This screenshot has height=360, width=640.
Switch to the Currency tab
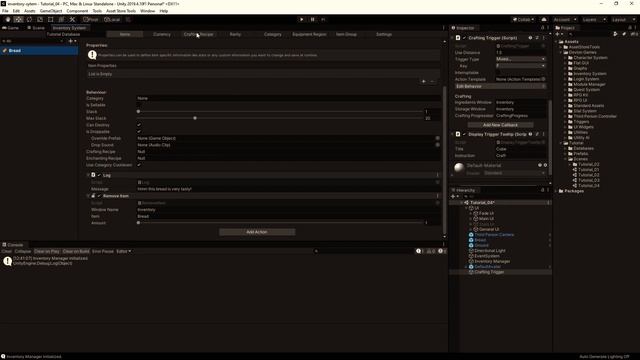[x=162, y=34]
